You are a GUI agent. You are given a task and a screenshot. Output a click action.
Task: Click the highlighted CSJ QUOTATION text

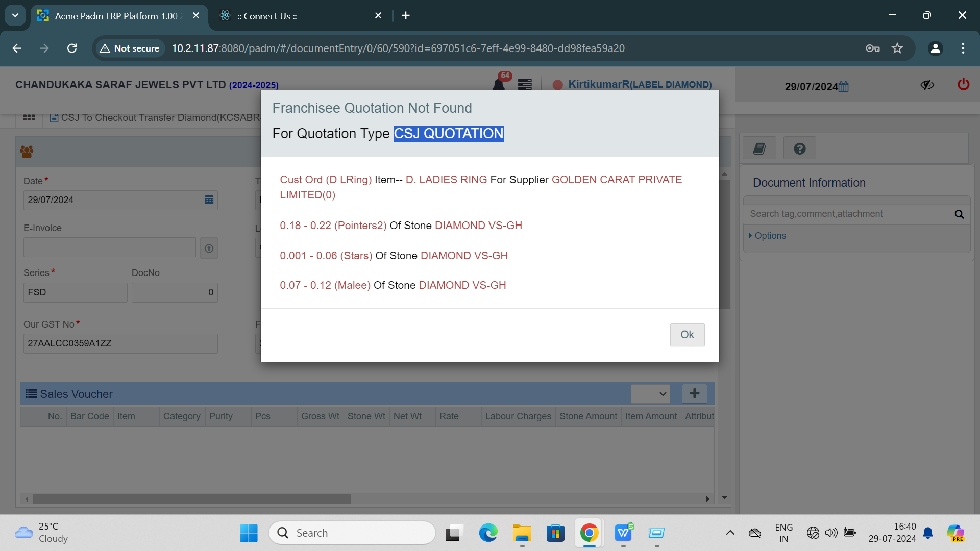coord(449,134)
